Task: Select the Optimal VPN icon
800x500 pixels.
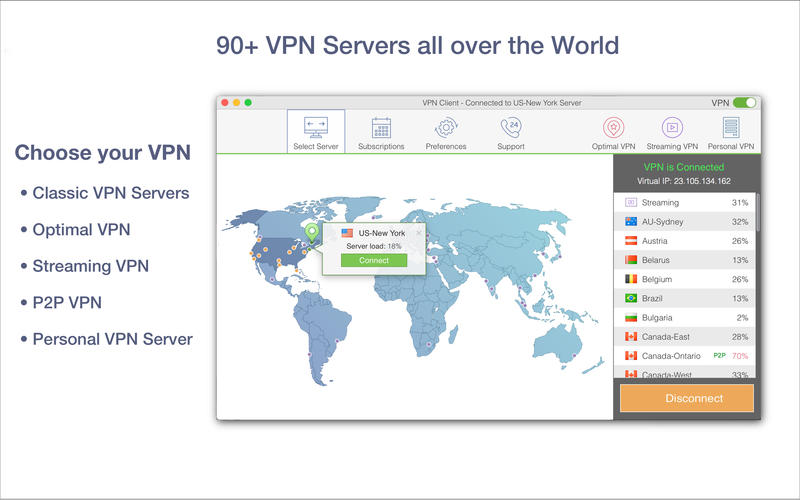Action: click(613, 128)
